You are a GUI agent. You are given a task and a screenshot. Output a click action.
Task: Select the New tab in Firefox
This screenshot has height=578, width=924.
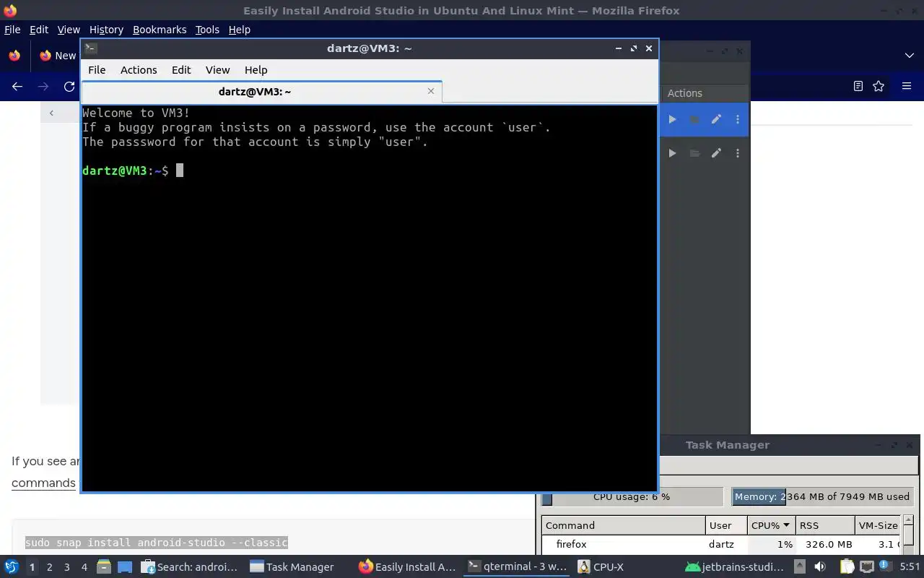pyautogui.click(x=58, y=56)
